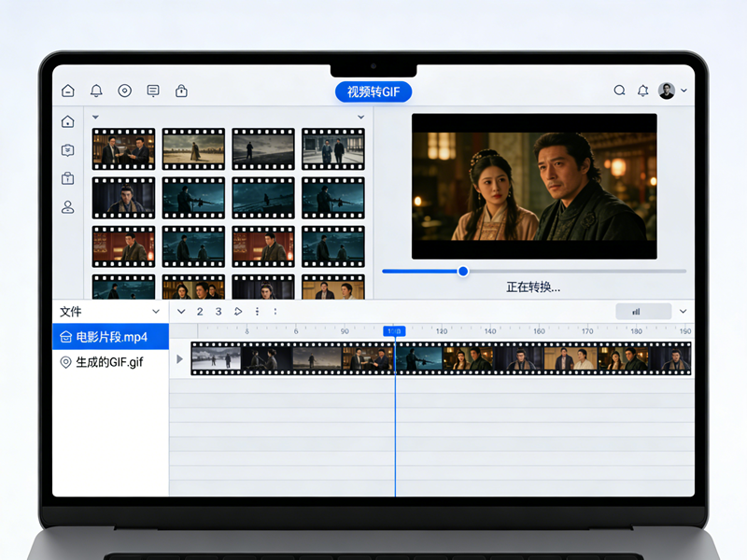Click the lock icon in top toolbar

click(x=181, y=91)
